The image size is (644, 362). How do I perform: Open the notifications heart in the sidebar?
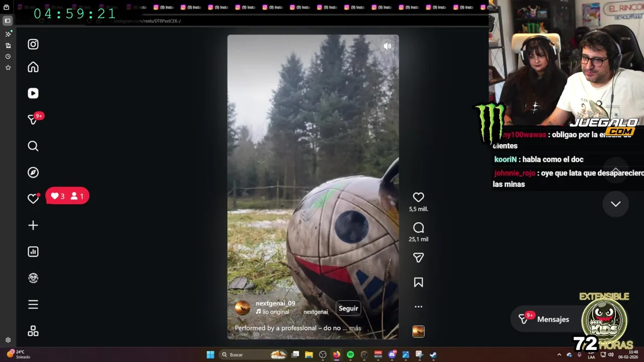coord(33,199)
